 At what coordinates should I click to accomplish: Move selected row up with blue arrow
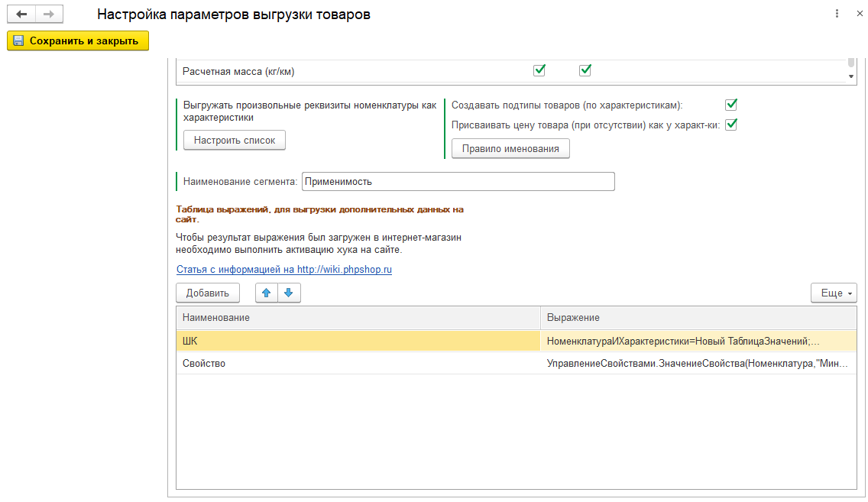click(x=266, y=293)
